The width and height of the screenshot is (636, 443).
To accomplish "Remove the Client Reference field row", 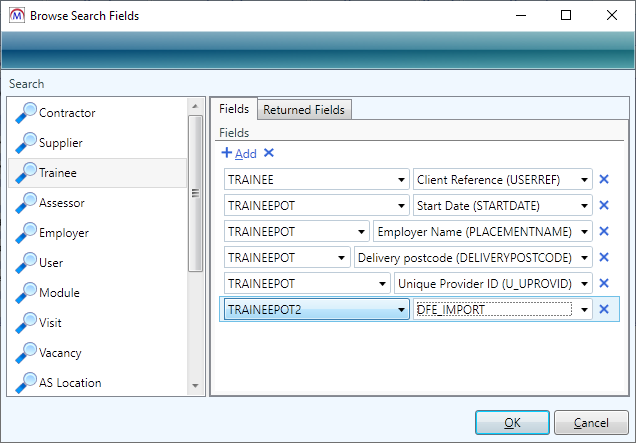I will (x=603, y=179).
